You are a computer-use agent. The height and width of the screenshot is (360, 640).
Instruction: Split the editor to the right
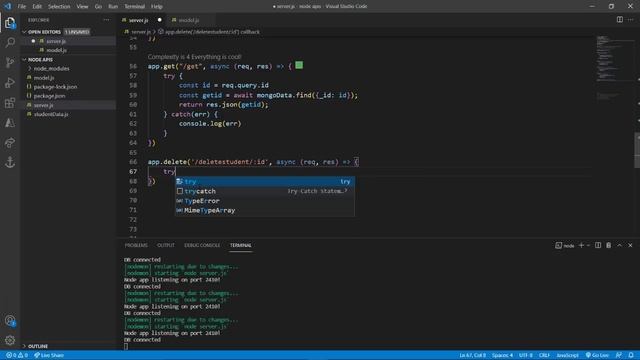click(620, 20)
